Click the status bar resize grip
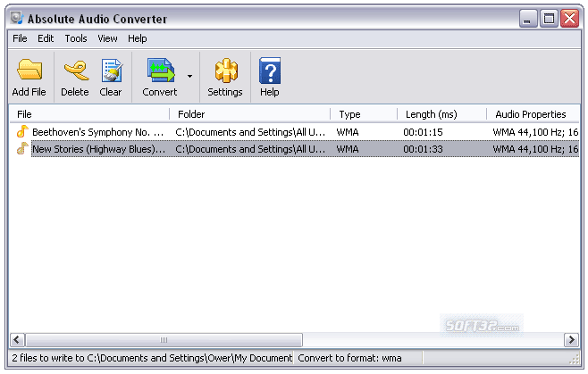The image size is (588, 374). coord(575,360)
